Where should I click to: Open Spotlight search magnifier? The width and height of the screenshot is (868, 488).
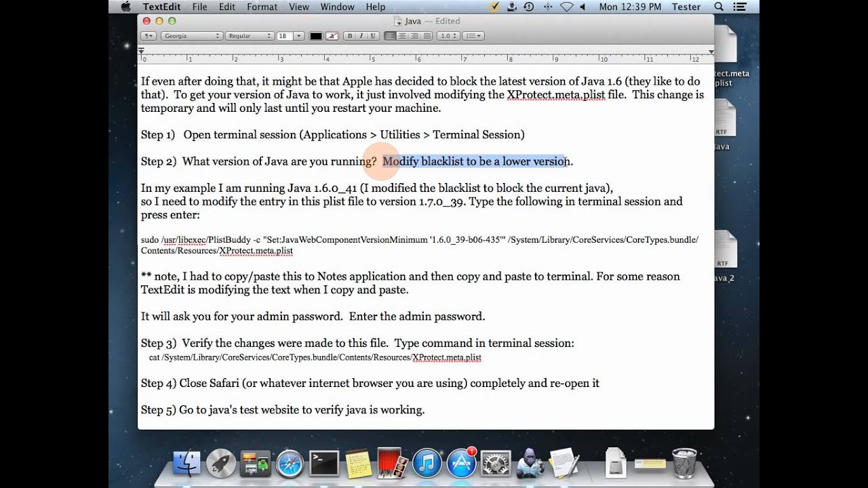tap(719, 7)
